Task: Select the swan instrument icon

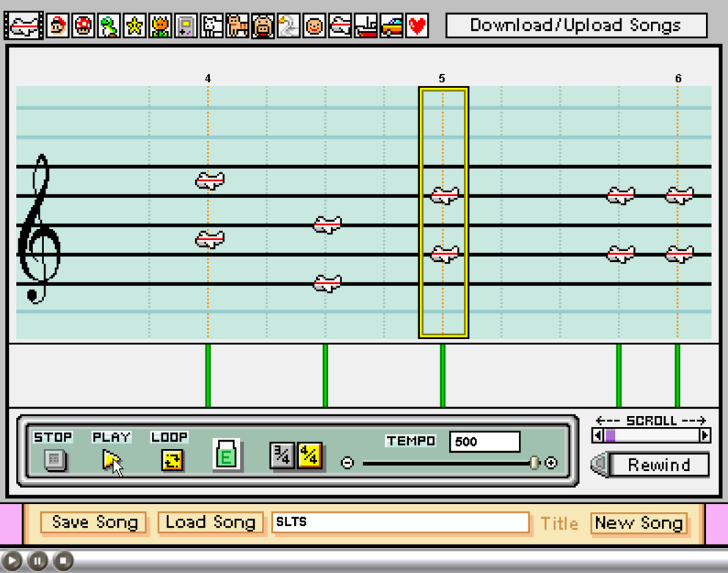Action: click(x=288, y=26)
